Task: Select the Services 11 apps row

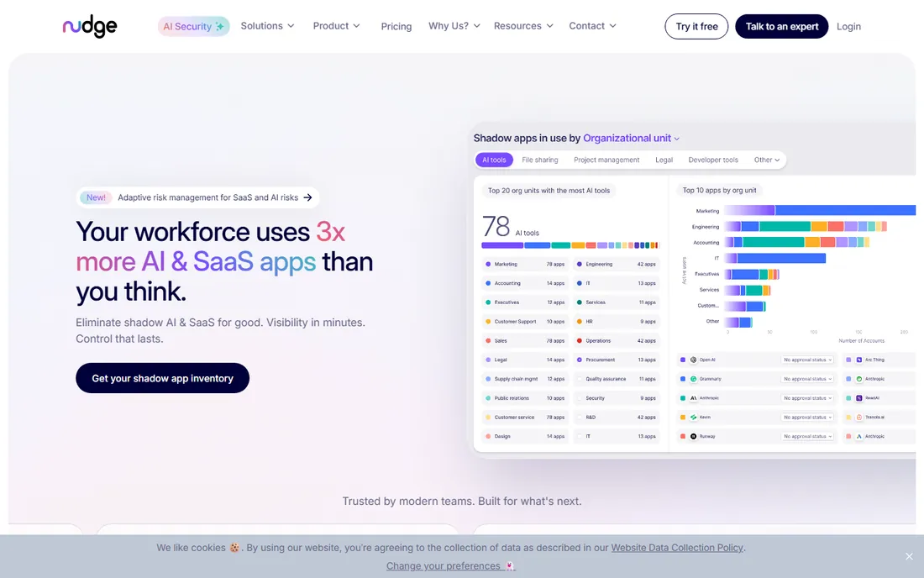Action: coord(616,302)
